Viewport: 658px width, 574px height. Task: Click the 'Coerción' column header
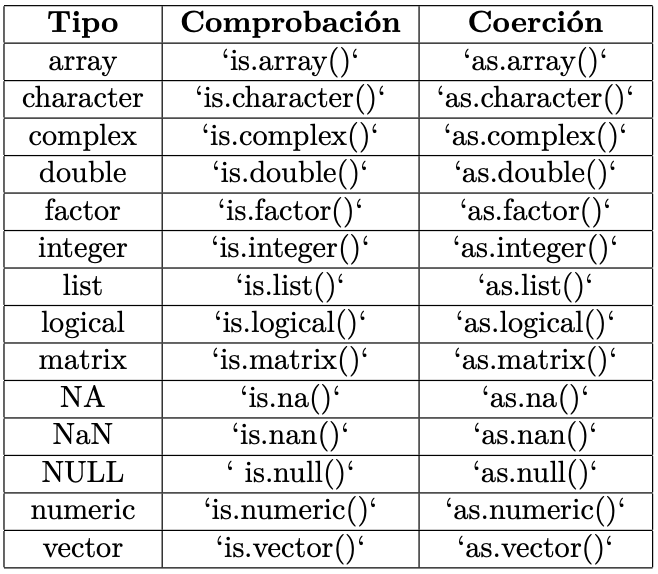535,24
